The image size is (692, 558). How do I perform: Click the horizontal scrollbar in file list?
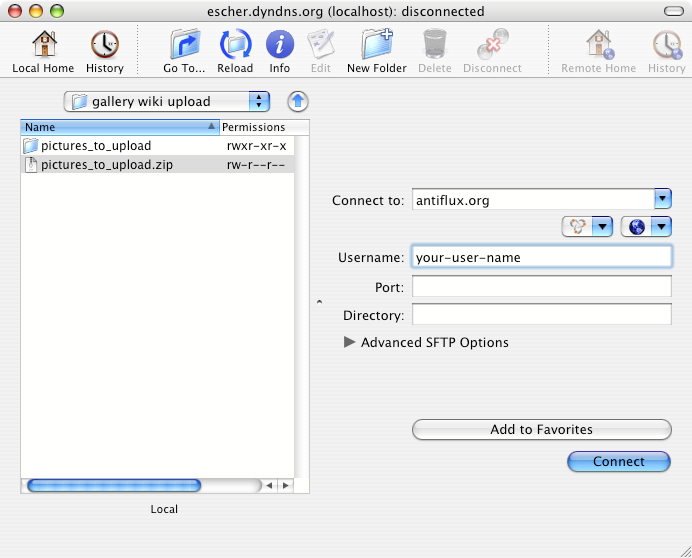[114, 485]
